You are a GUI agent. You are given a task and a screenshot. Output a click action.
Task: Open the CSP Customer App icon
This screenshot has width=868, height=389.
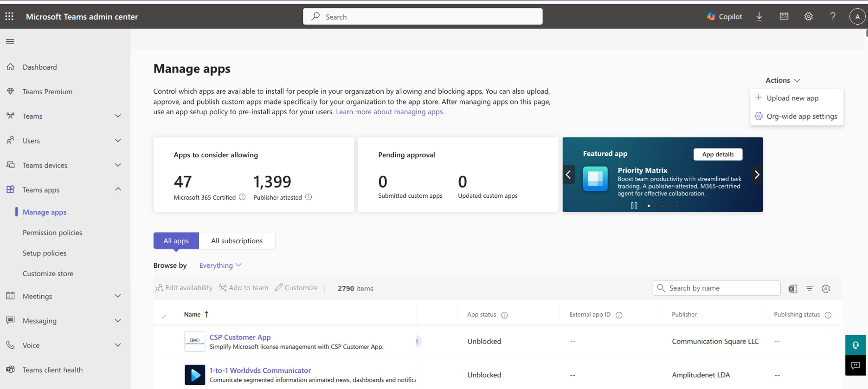[195, 342]
